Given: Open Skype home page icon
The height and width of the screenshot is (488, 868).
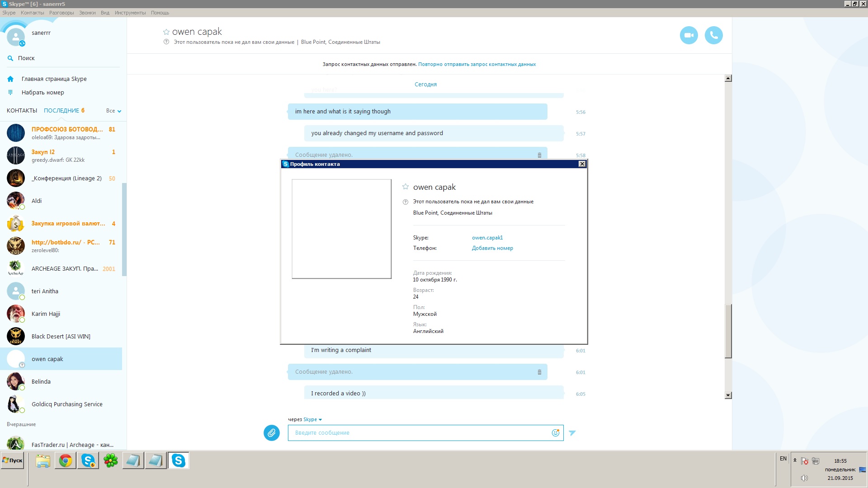Looking at the screenshot, I should tap(10, 79).
